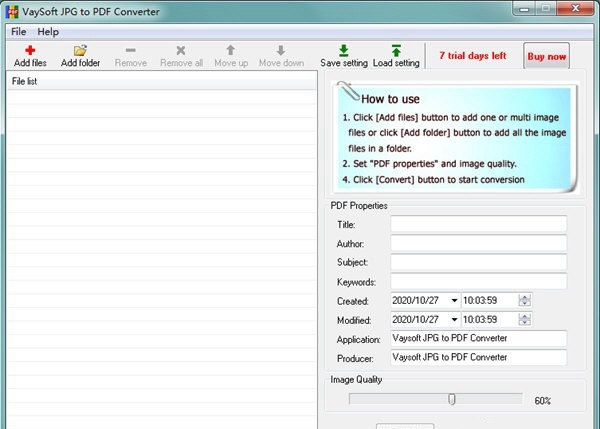This screenshot has height=429, width=600.
Task: Decrease the Modified time with spinner down
Action: click(x=525, y=323)
